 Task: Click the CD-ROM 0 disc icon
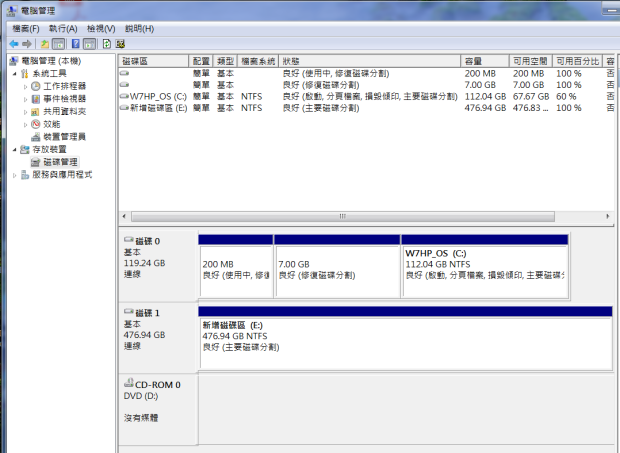(x=129, y=382)
